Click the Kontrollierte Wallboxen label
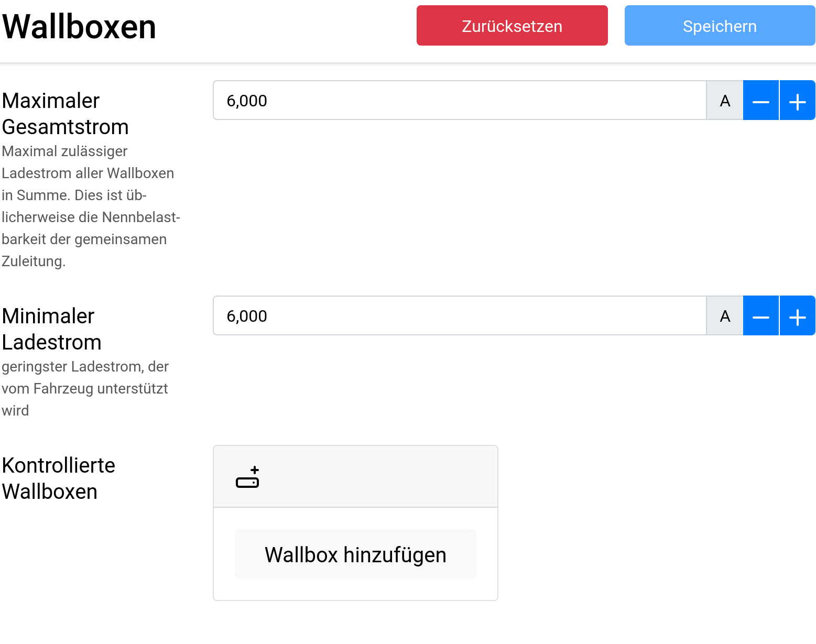Screen dimensions: 816x644 pyautogui.click(x=59, y=478)
